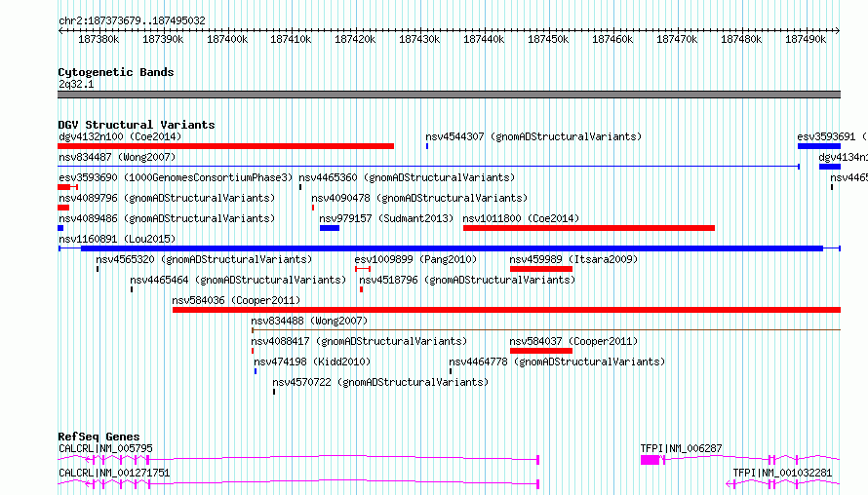The height and width of the screenshot is (495, 868).
Task: Select nsv4465464 gnomAD variant label
Action: pyautogui.click(x=238, y=280)
